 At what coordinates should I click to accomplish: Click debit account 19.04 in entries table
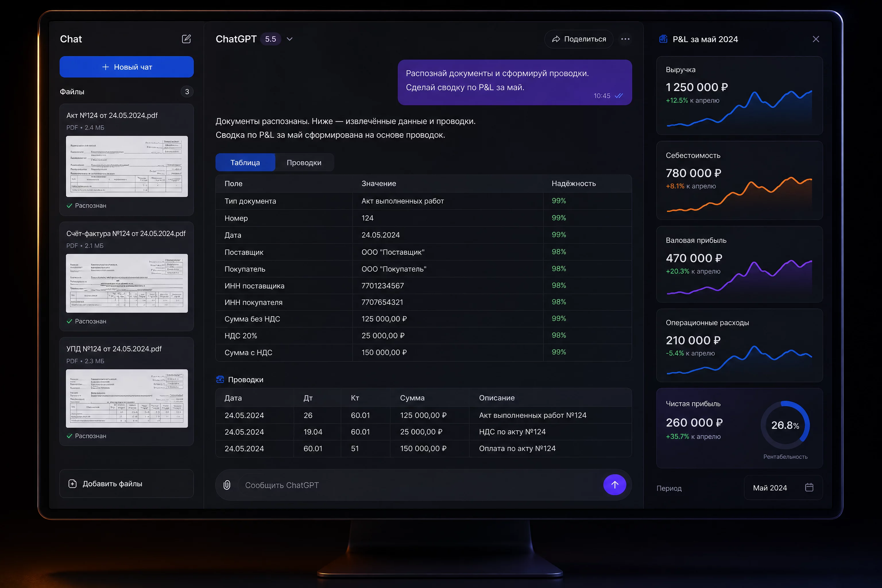click(x=313, y=432)
